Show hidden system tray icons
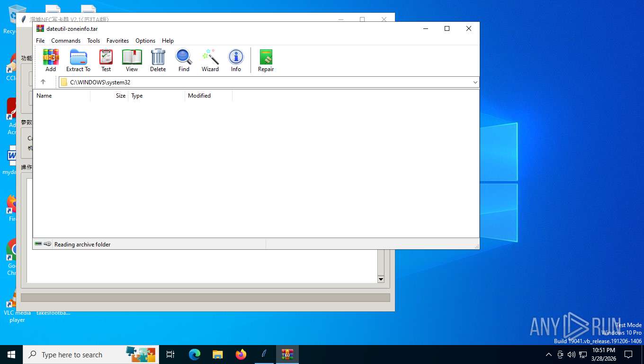Viewport: 644px width, 364px height. tap(549, 355)
